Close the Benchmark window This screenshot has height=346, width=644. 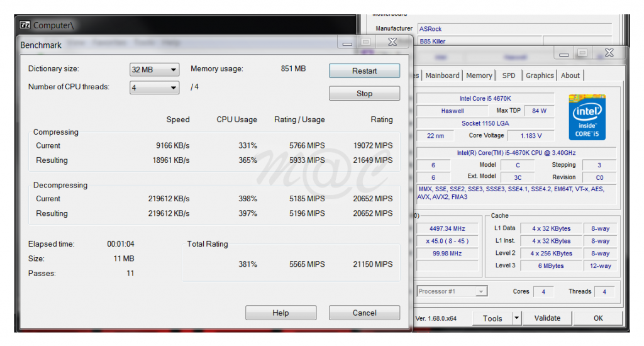(392, 43)
